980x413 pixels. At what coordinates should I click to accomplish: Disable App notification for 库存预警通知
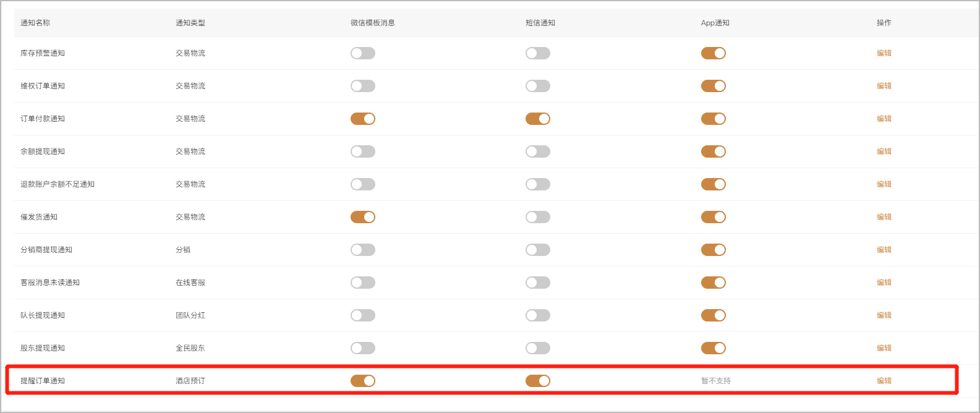(x=713, y=53)
